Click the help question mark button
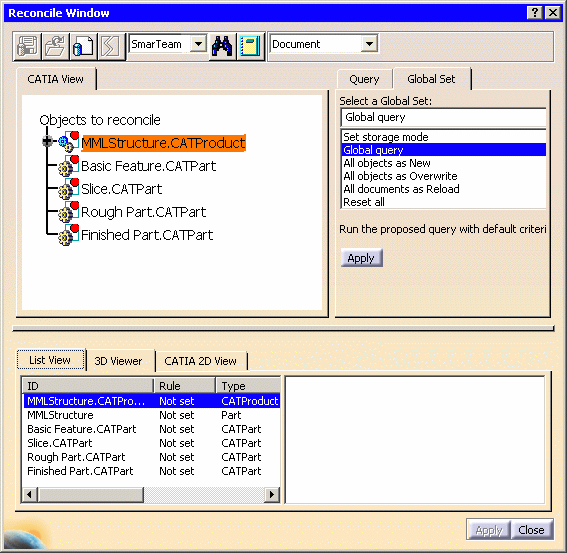Image resolution: width=567 pixels, height=553 pixels. [x=535, y=13]
